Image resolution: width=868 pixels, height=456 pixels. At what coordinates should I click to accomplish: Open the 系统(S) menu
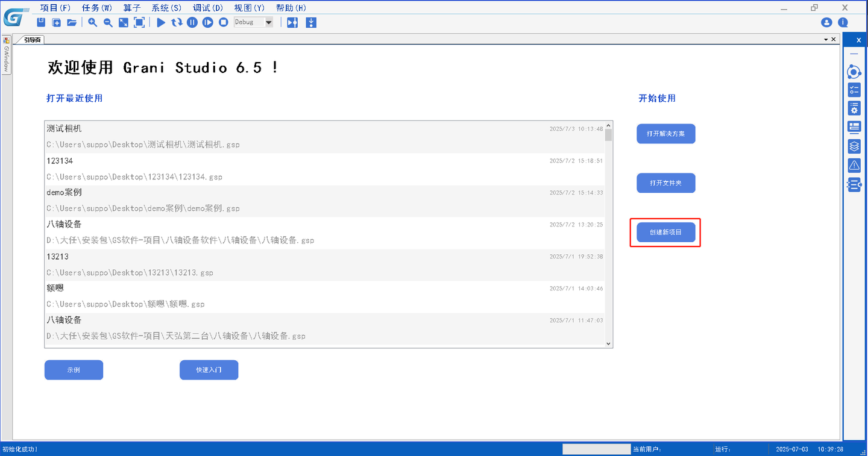(x=166, y=8)
